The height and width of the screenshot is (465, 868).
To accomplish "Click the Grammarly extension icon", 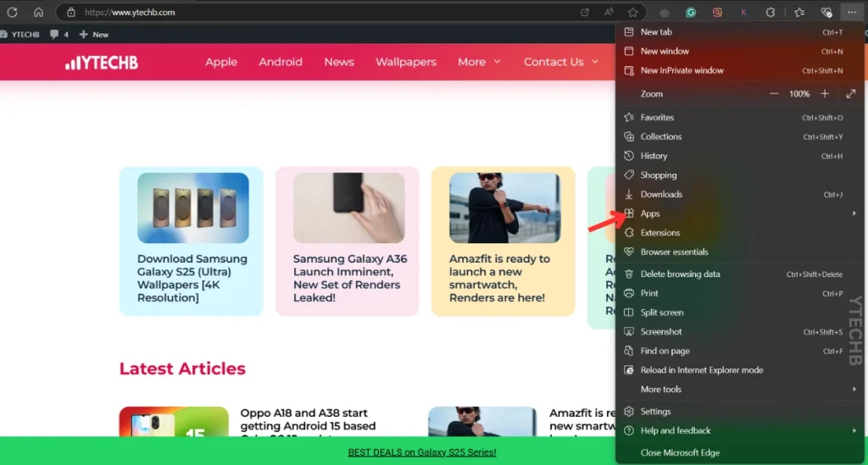I will 691,12.
